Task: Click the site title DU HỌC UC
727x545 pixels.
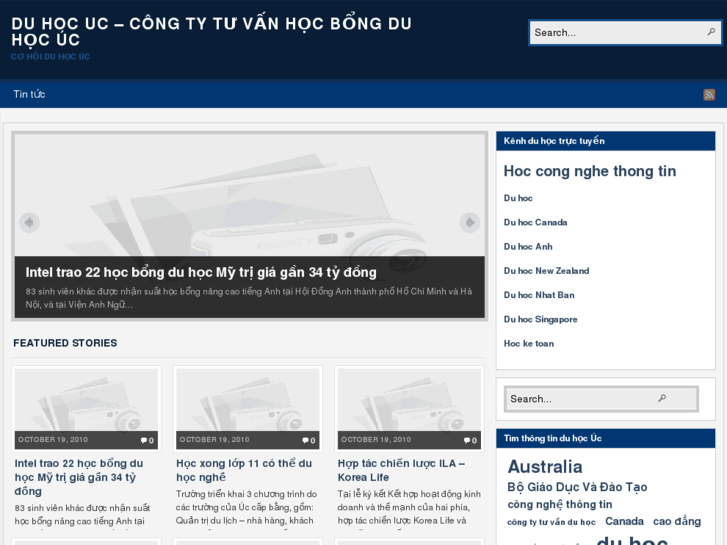Action: click(211, 32)
